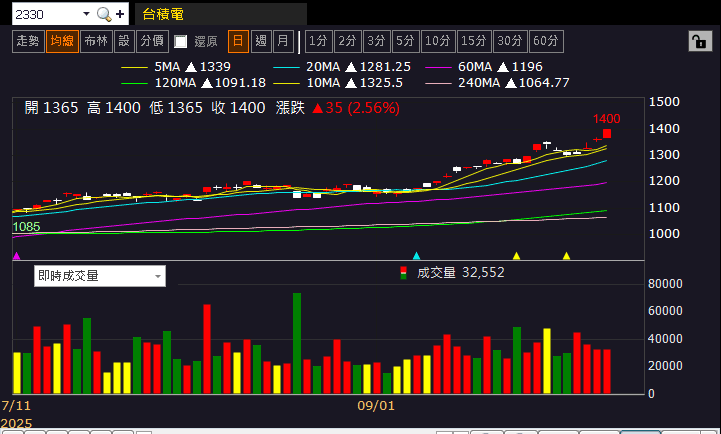Click the 收 1400 close price text
This screenshot has height=434, width=721.
[x=238, y=108]
